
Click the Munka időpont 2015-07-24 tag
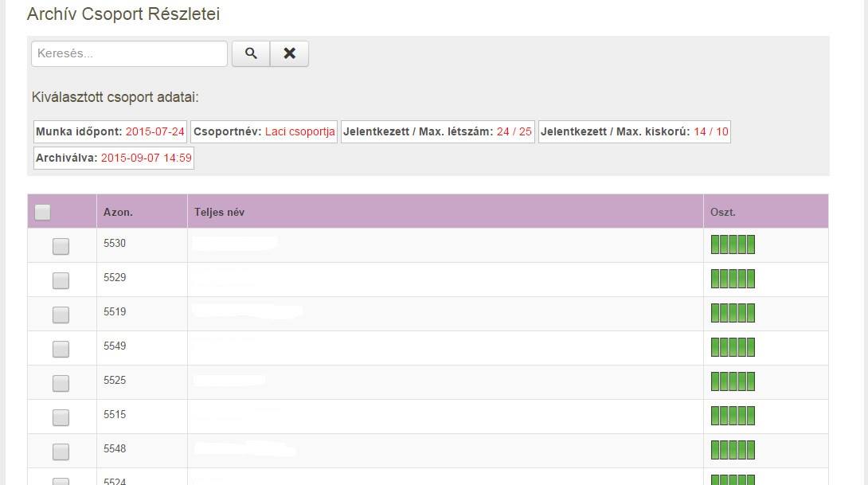click(110, 131)
